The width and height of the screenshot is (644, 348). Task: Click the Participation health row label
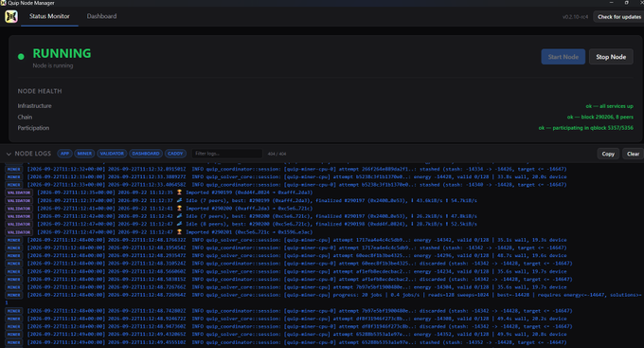pos(33,128)
